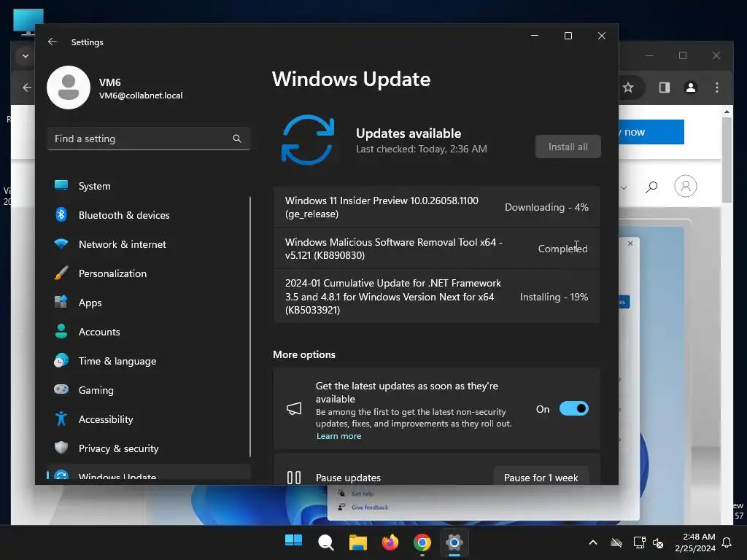Toggle Chrome side panel icon

[664, 87]
